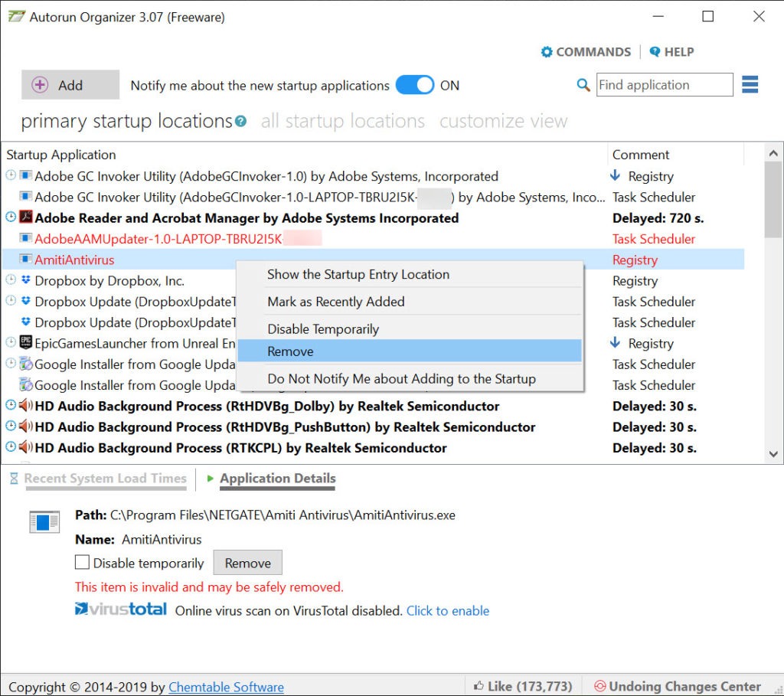Click the Remove button in Application Details
This screenshot has height=696, width=784.
click(247, 563)
